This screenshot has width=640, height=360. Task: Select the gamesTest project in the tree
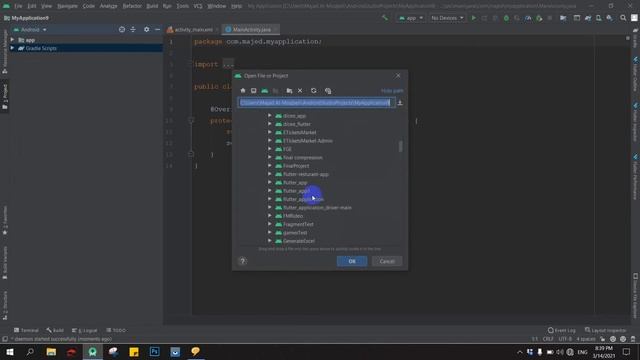(x=295, y=233)
